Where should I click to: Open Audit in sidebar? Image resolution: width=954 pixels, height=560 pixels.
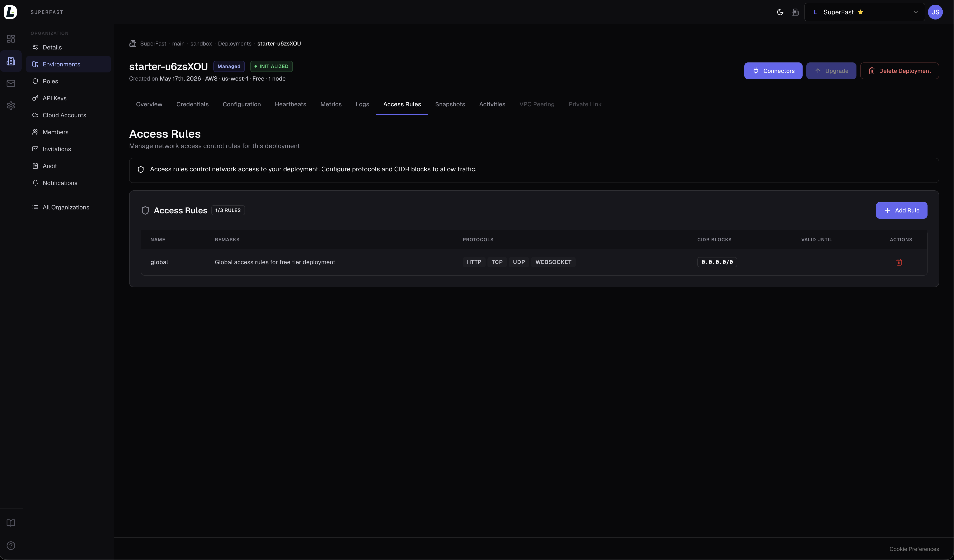point(69,166)
